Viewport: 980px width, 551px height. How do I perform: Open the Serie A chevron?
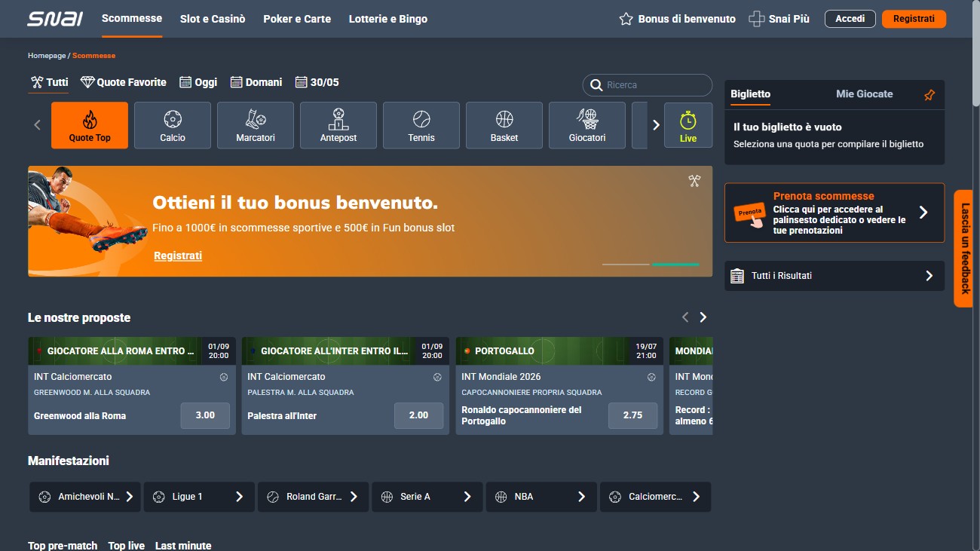(467, 497)
